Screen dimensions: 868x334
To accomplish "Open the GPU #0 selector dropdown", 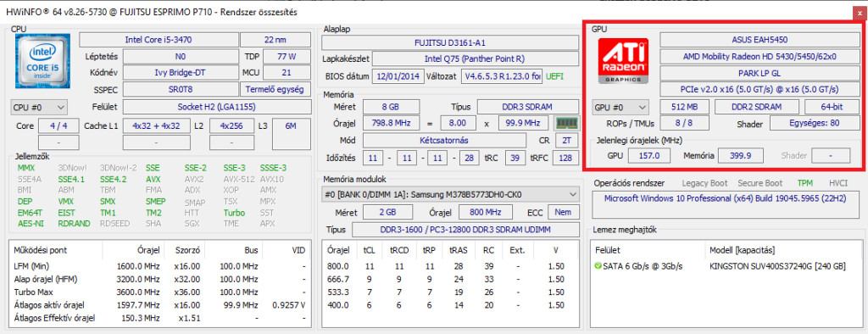I will tap(621, 107).
